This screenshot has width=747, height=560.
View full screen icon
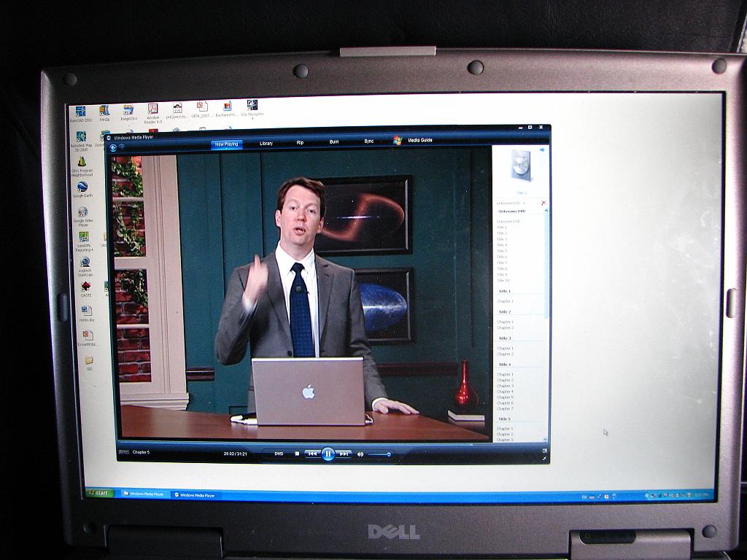click(544, 458)
